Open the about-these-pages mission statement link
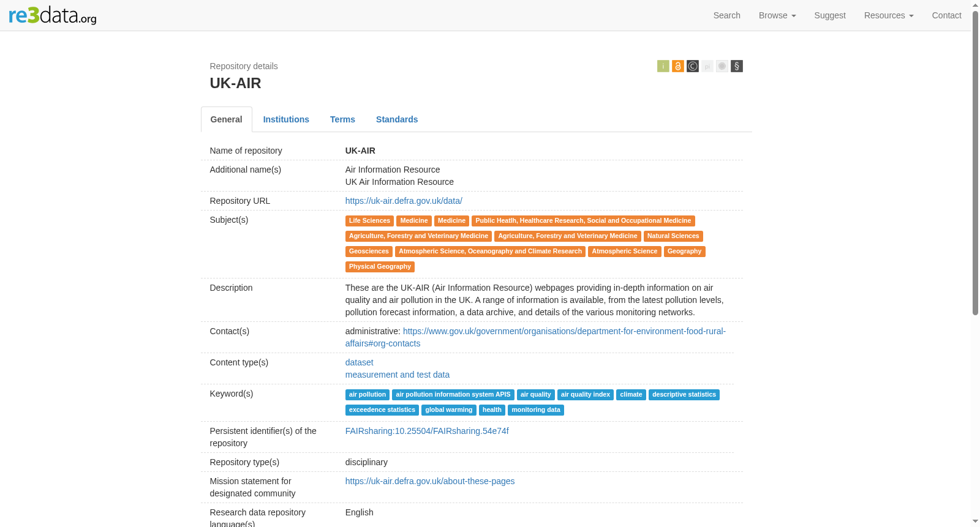Image resolution: width=980 pixels, height=527 pixels. 430,481
